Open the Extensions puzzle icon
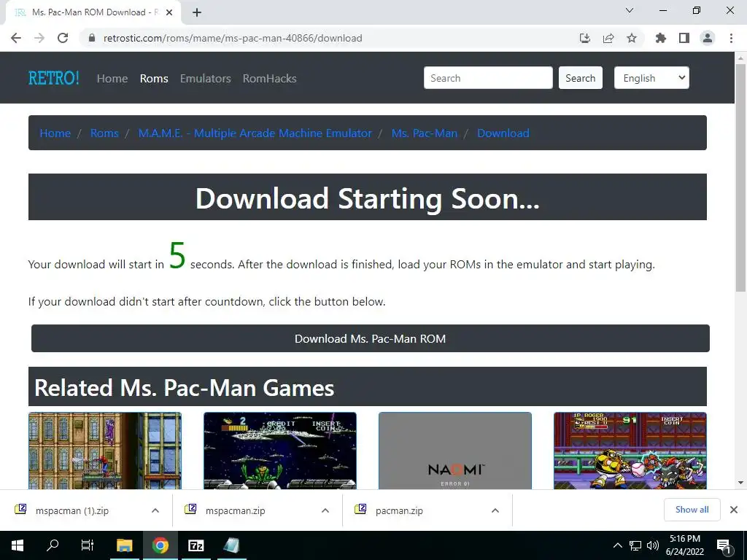Viewport: 747px width, 560px height. point(661,38)
